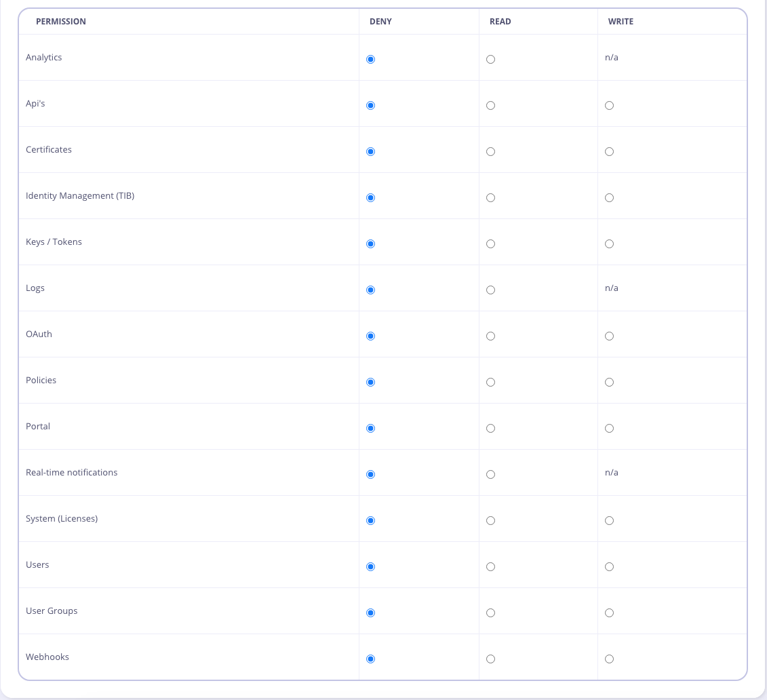Image resolution: width=767 pixels, height=700 pixels.
Task: Enable Write access for User Groups
Action: point(609,612)
